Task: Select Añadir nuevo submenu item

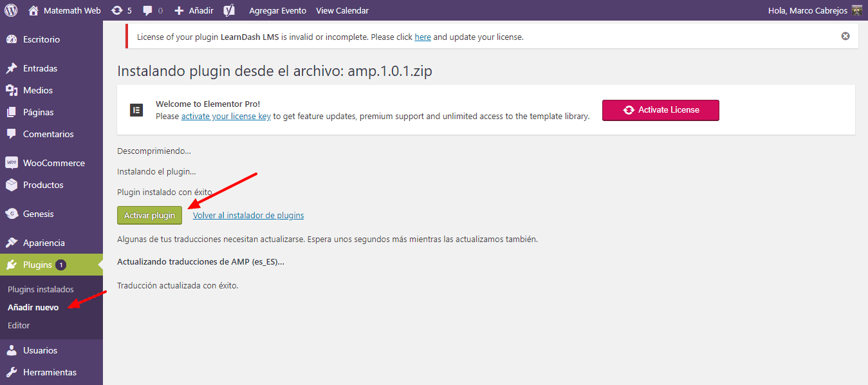Action: coord(33,307)
